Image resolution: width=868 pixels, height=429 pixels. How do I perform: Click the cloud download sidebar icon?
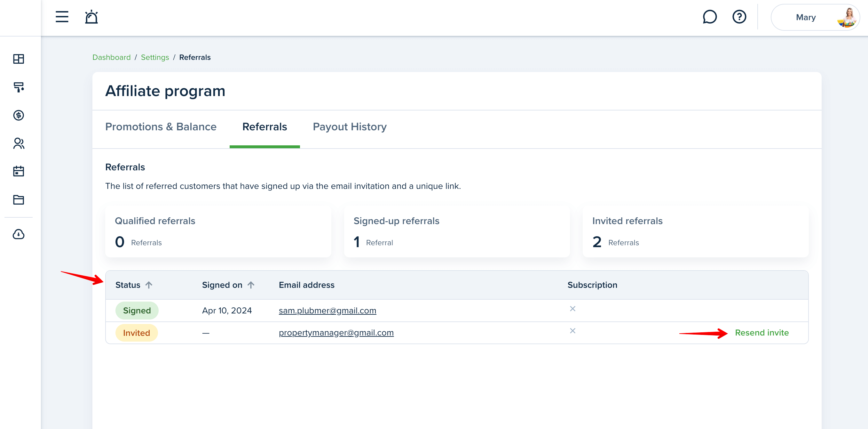tap(19, 234)
